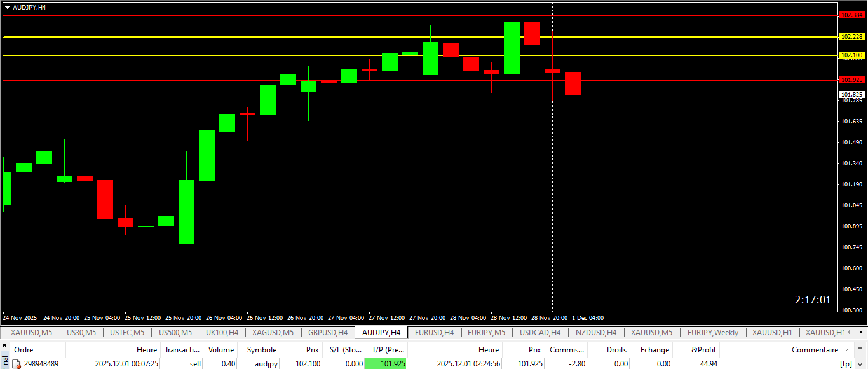Click the green highlighted T/P cell 101.925
Image resolution: width=868 pixels, height=369 pixels.
coord(386,364)
